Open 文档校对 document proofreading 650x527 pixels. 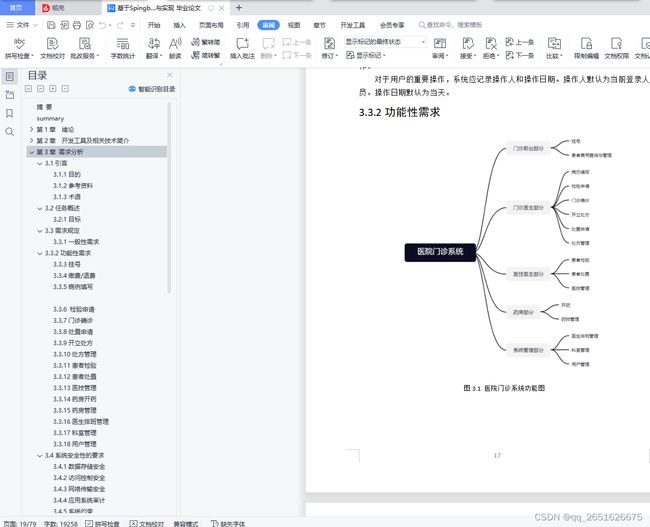(x=52, y=48)
